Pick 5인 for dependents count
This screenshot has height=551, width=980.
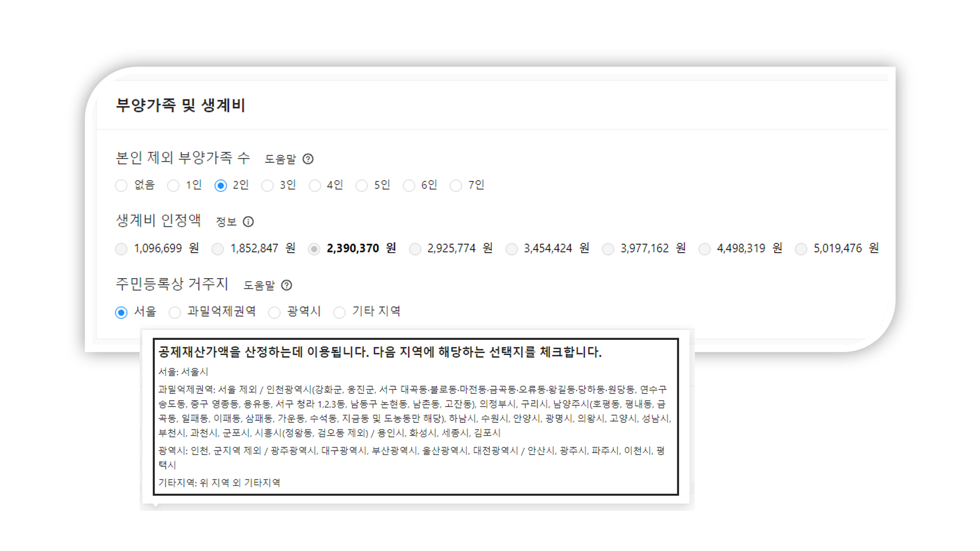click(362, 186)
